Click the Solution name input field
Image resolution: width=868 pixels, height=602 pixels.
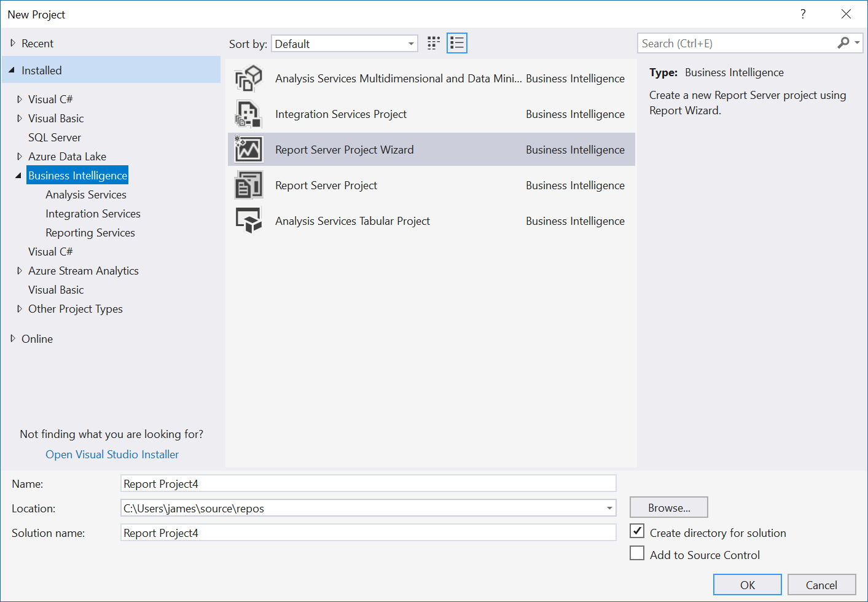(369, 533)
